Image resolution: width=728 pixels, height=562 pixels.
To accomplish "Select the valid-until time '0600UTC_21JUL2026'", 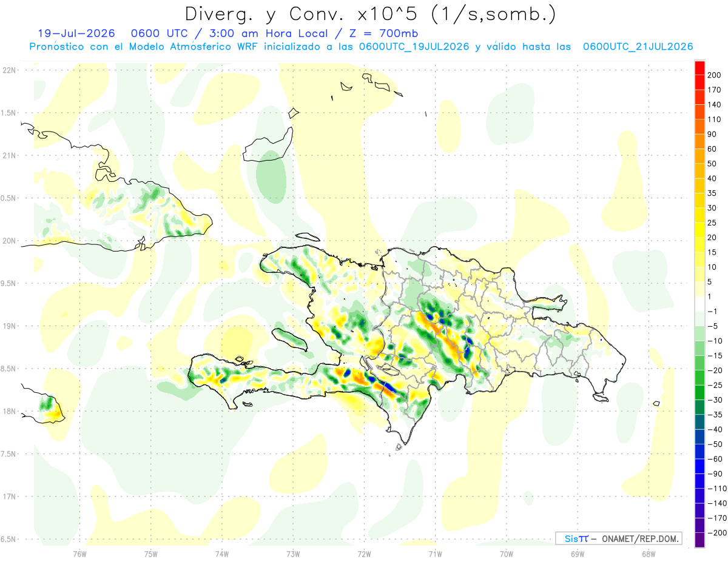I will [638, 47].
